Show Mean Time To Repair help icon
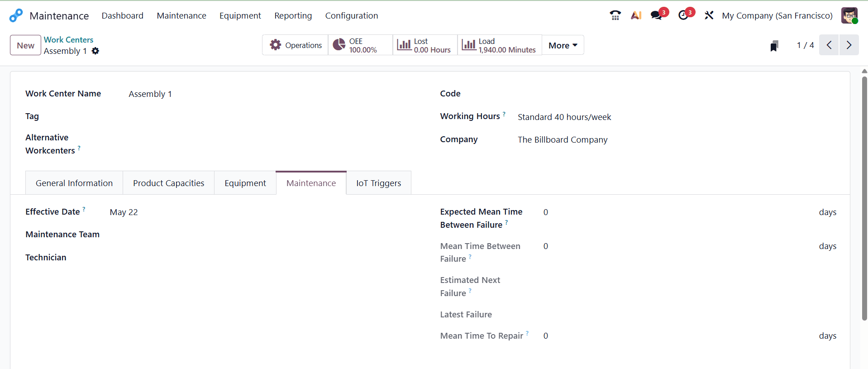Image resolution: width=868 pixels, height=369 pixels. click(527, 333)
